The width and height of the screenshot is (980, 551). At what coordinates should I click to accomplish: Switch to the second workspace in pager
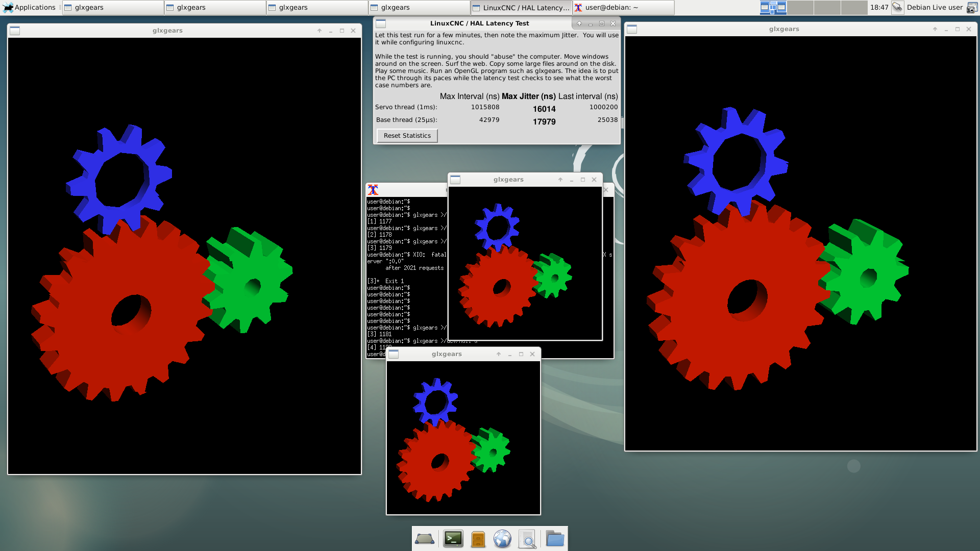[x=800, y=7]
